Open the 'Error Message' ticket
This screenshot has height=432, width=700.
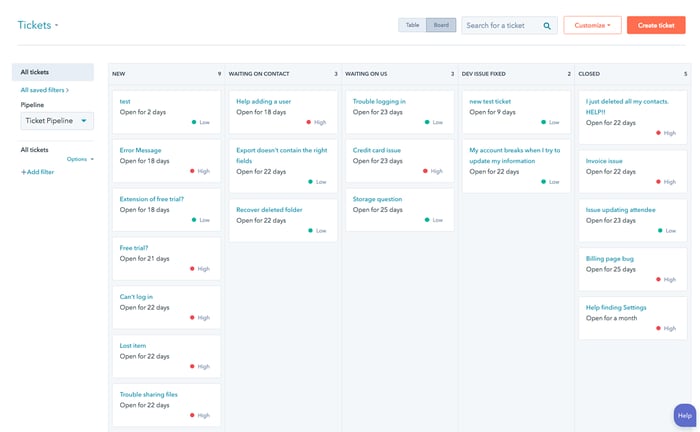tap(140, 150)
